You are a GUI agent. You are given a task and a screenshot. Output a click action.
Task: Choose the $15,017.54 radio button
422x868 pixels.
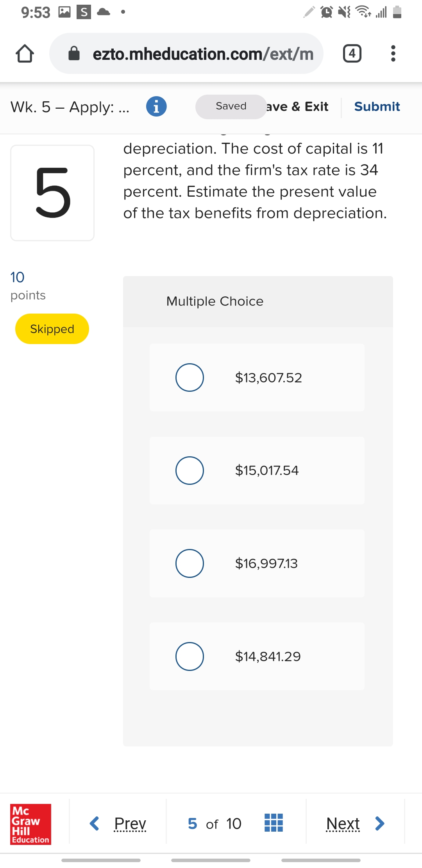tap(190, 470)
